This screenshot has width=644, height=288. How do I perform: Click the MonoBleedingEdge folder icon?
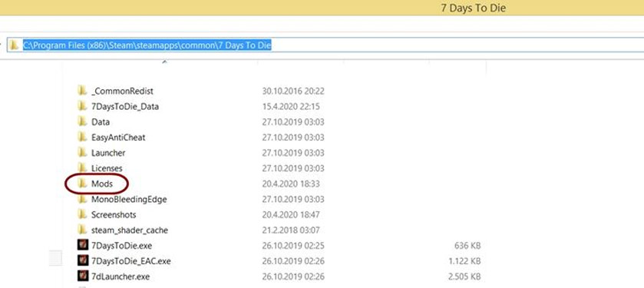coord(83,199)
